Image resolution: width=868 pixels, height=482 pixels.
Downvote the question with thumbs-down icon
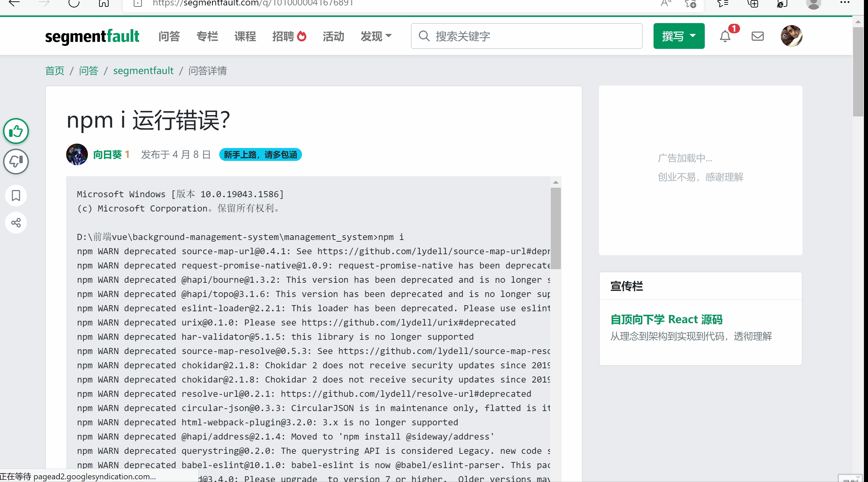coord(16,162)
